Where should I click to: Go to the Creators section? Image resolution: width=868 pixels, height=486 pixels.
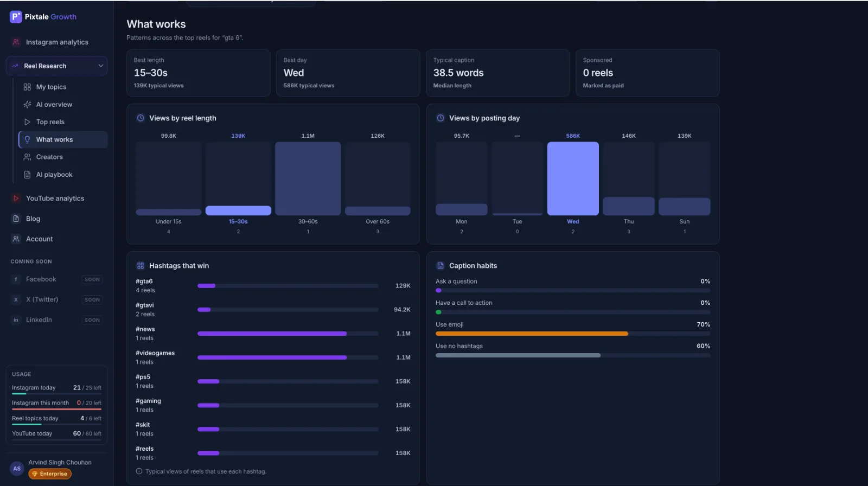(x=63, y=157)
